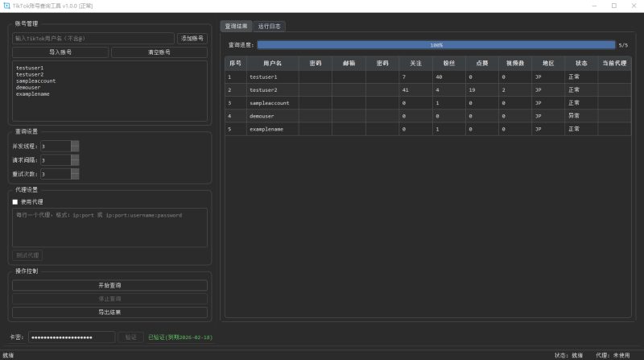The width and height of the screenshot is (644, 360).
Task: Maximize the TikTok query tool window
Action: [x=613, y=6]
